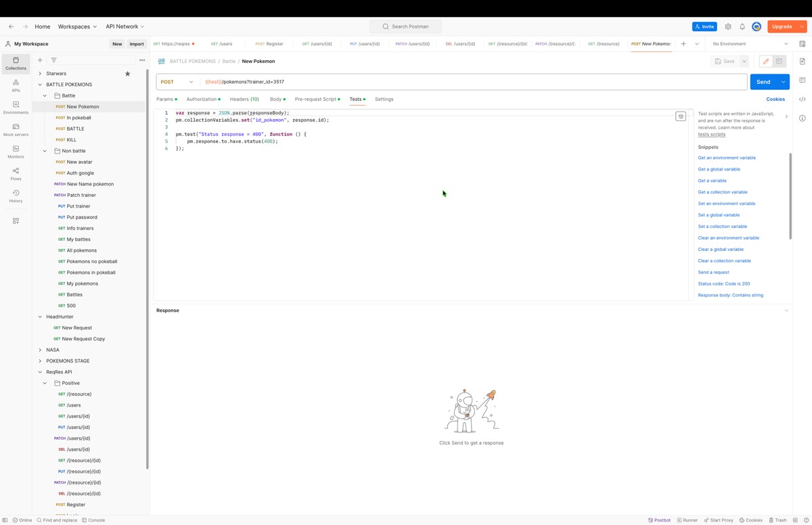Viewport: 812px width, 525px height.
Task: Open the API Network menu
Action: [x=125, y=26]
